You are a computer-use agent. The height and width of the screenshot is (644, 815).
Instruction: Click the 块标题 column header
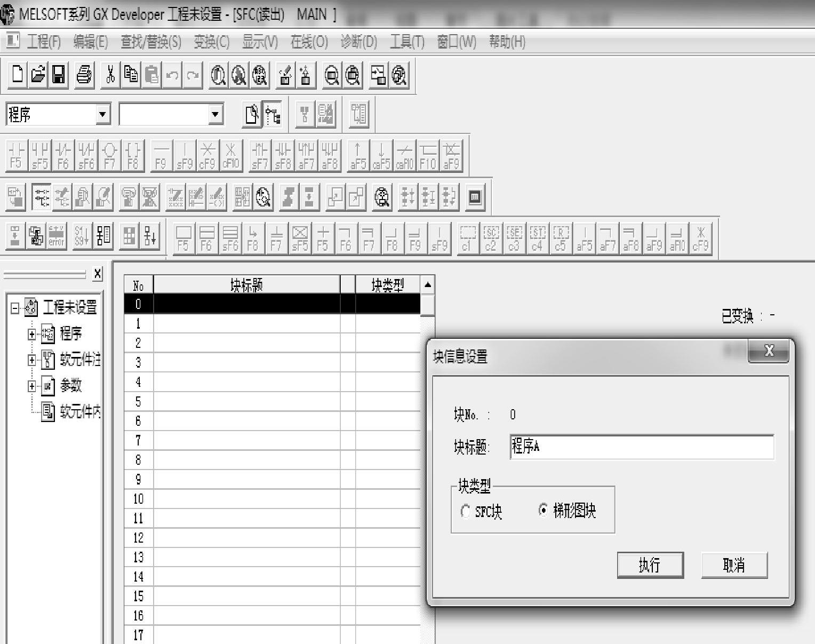pyautogui.click(x=247, y=285)
